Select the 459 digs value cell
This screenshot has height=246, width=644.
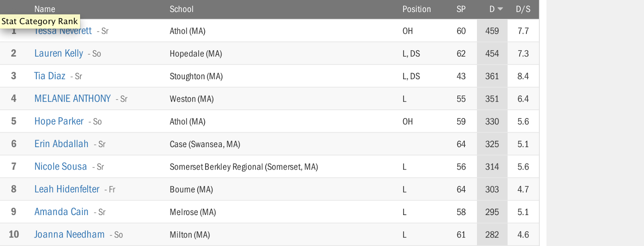(492, 31)
